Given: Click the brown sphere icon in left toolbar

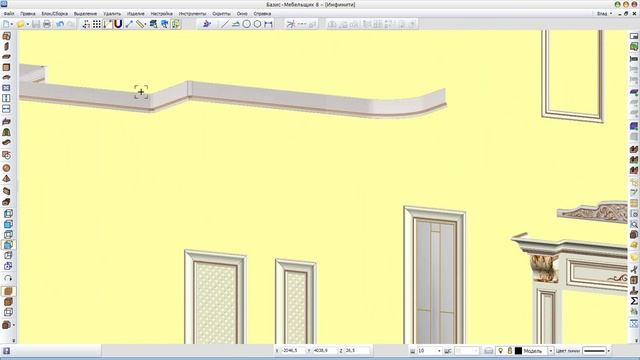Looking at the screenshot, I should click(7, 168).
